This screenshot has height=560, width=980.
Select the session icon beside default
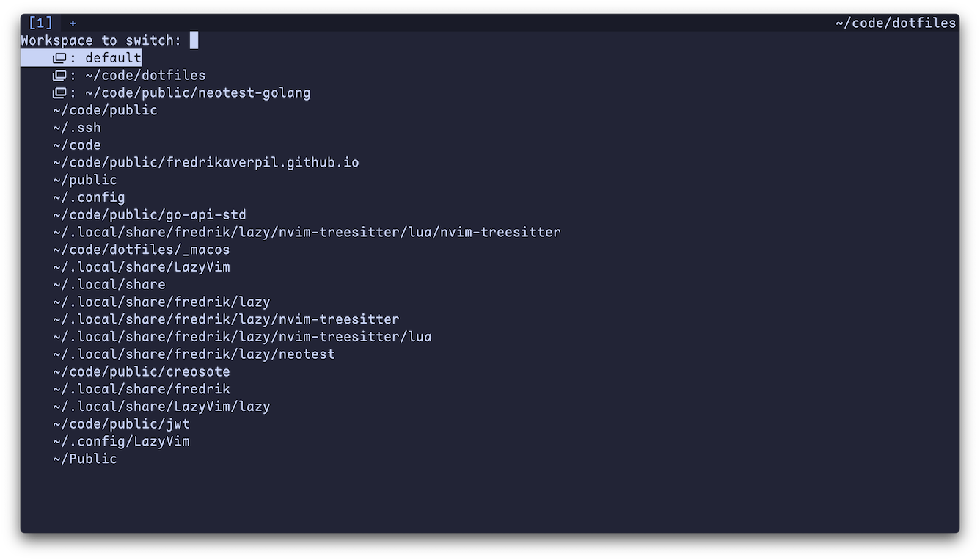59,57
